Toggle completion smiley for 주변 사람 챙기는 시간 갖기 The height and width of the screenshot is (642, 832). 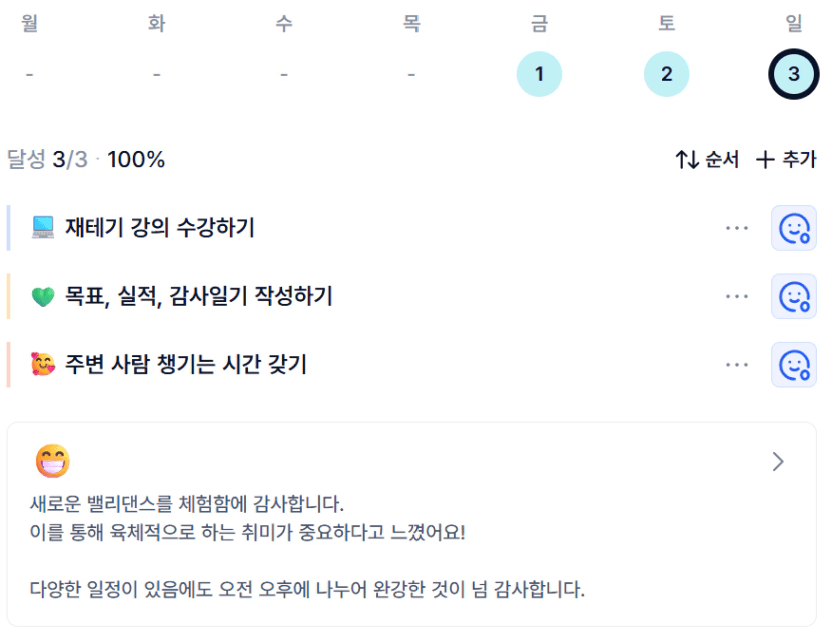pos(793,365)
